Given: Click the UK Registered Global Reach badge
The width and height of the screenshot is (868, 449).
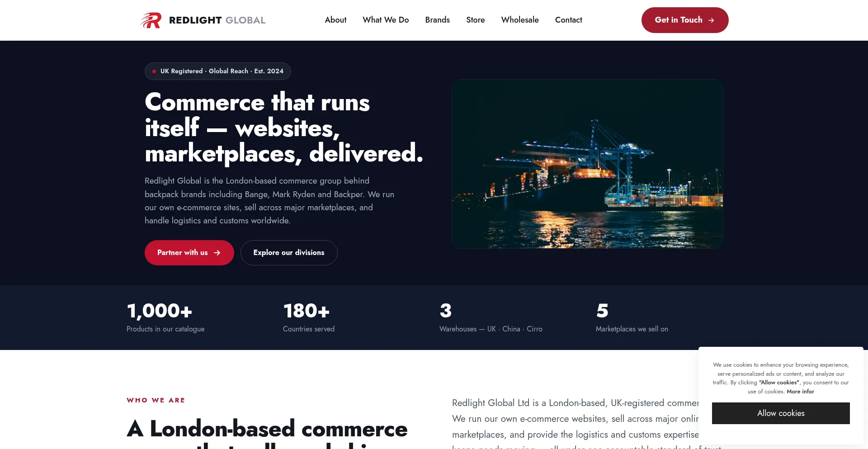Looking at the screenshot, I should 217,71.
